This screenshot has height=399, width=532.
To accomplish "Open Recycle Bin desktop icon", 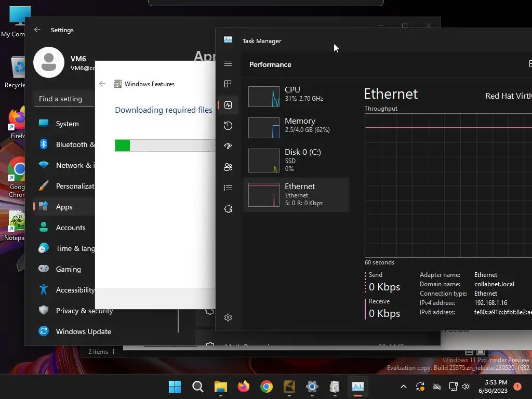I will tap(15, 73).
